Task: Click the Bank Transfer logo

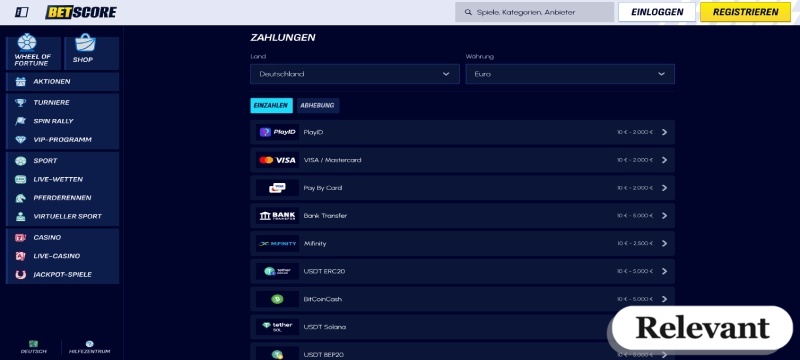Action: (278, 216)
